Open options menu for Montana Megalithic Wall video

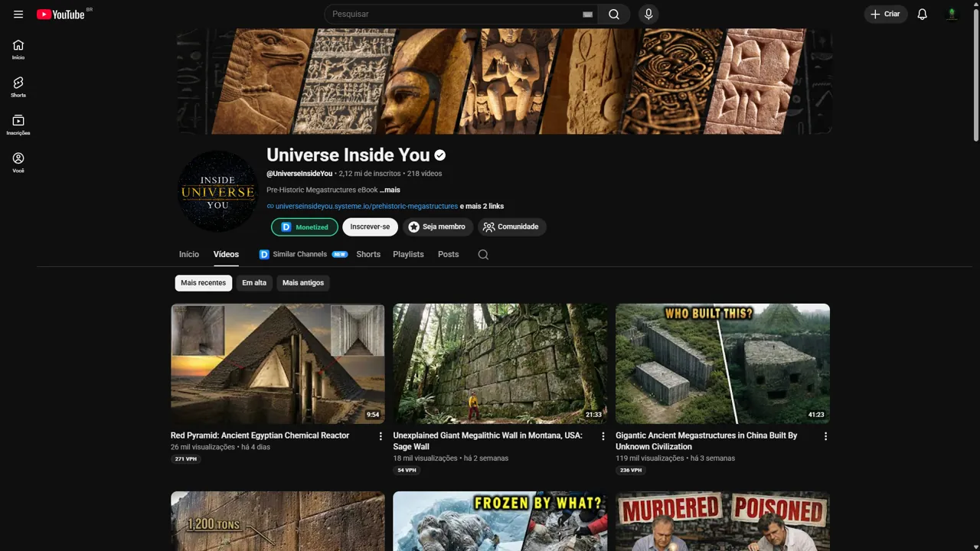click(603, 436)
